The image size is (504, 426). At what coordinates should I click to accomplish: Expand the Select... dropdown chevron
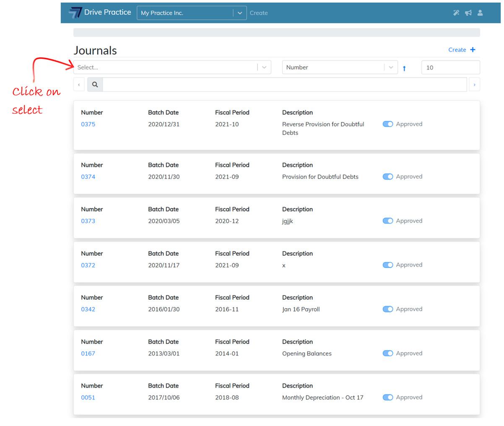(x=264, y=68)
